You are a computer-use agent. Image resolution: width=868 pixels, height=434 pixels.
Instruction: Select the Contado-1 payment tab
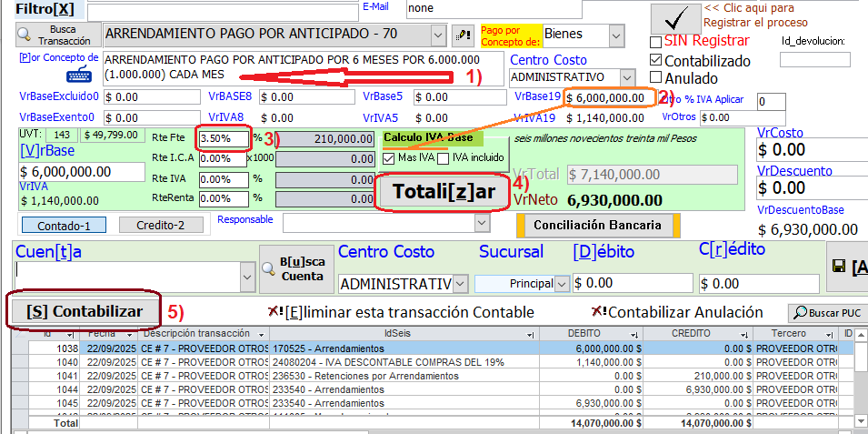click(62, 225)
